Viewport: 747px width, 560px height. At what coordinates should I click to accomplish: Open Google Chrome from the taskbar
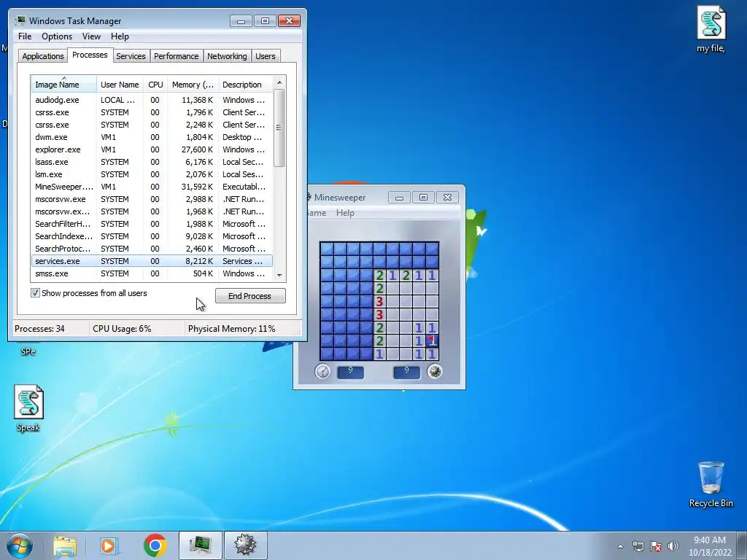[155, 545]
